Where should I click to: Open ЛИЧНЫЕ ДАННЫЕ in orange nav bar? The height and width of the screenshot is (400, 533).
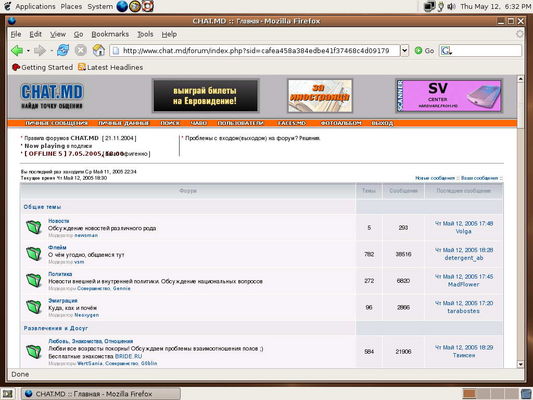124,123
